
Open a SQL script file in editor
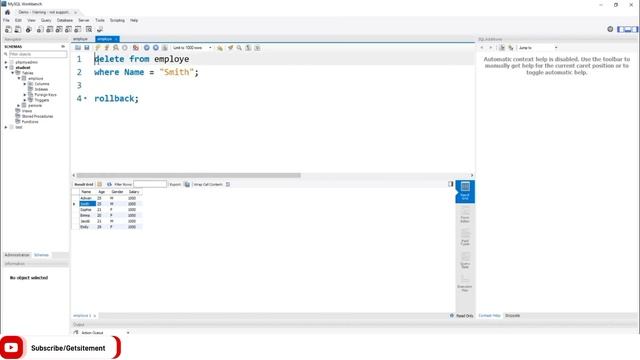[x=78, y=48]
